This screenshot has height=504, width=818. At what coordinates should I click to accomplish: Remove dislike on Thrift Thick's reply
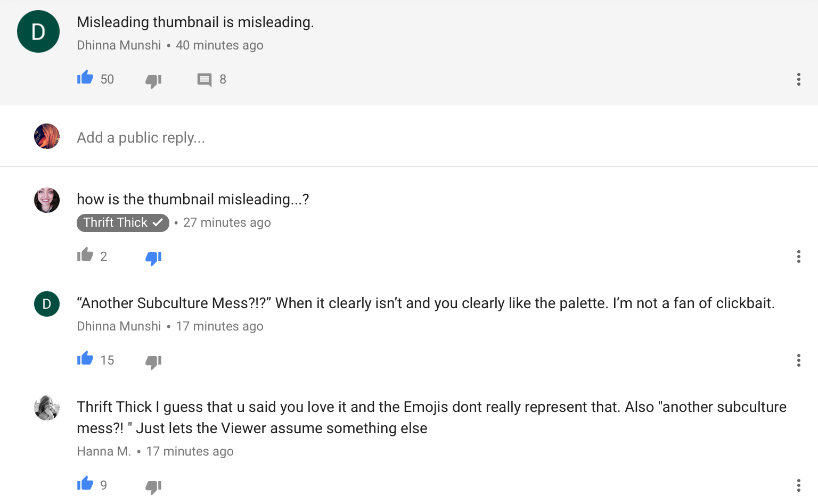pyautogui.click(x=153, y=258)
